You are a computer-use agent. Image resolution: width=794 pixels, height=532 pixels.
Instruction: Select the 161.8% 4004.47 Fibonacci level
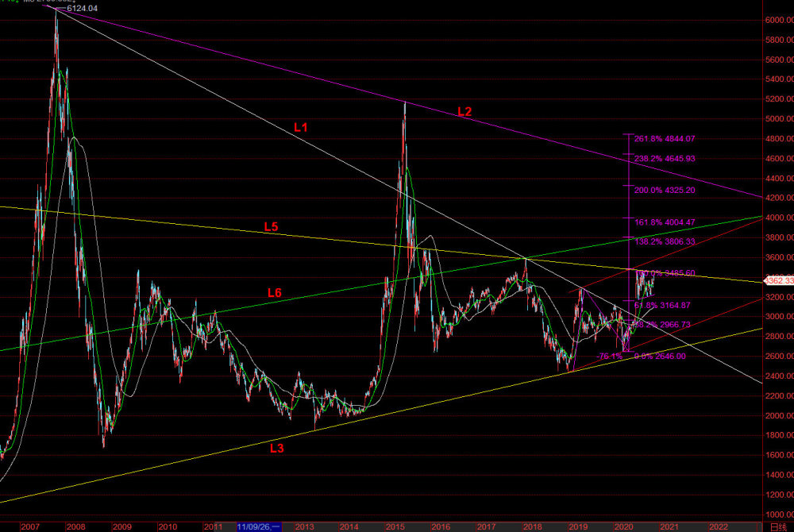click(x=665, y=222)
